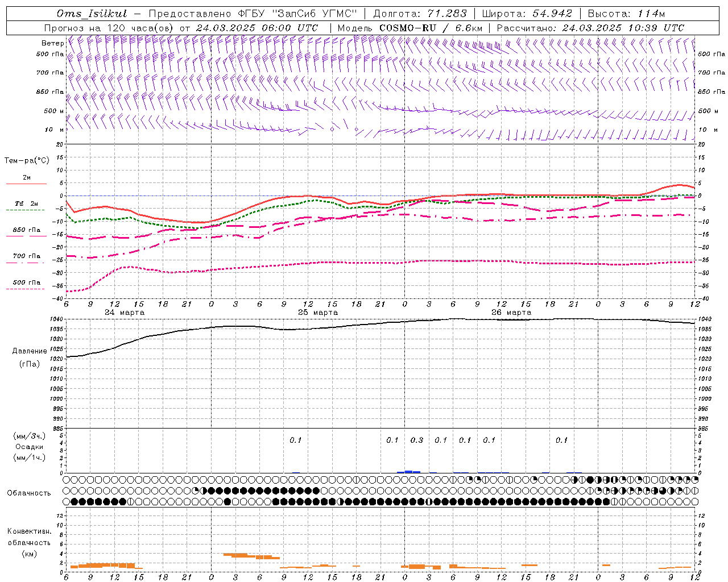Click the Облачность cloud cover label
This screenshot has height=582, width=728.
29,493
